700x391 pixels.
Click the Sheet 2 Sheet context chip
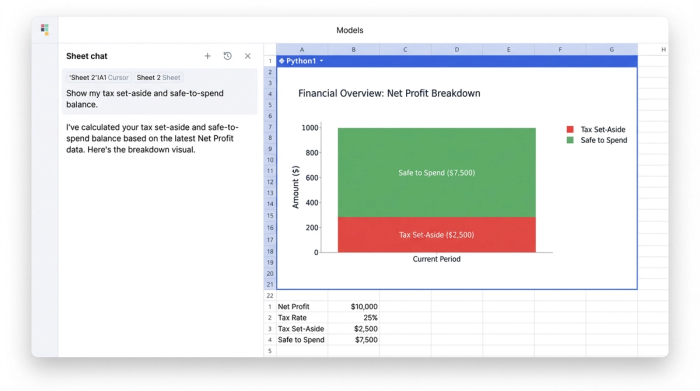tap(158, 77)
